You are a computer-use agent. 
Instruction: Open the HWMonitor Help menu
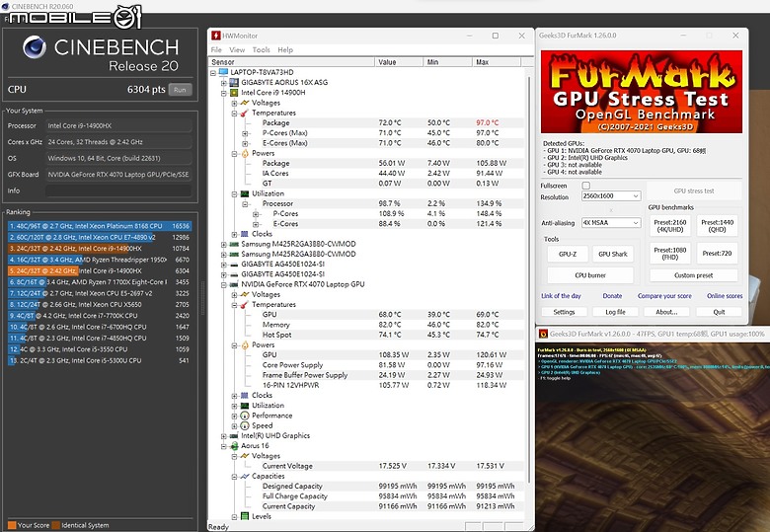(285, 49)
